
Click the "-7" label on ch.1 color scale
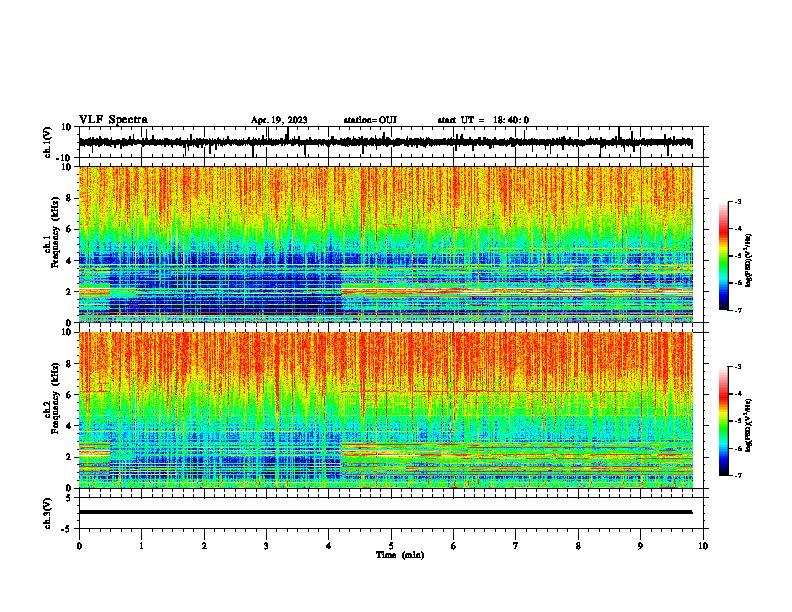click(738, 310)
